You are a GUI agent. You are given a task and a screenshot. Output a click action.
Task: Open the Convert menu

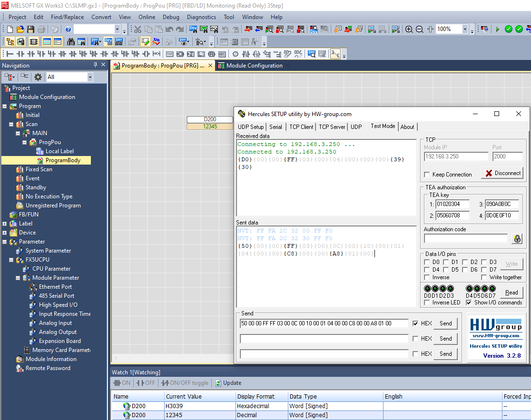pos(101,17)
